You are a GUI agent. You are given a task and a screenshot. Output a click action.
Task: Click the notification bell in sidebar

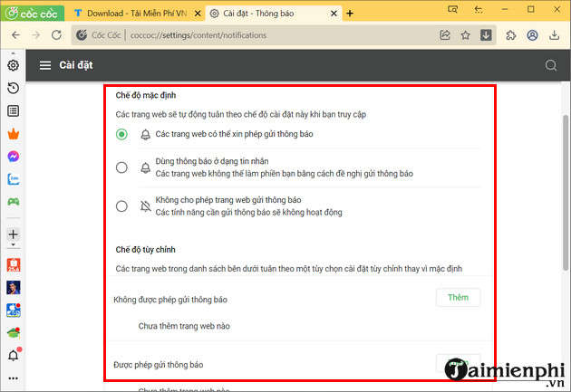13,355
